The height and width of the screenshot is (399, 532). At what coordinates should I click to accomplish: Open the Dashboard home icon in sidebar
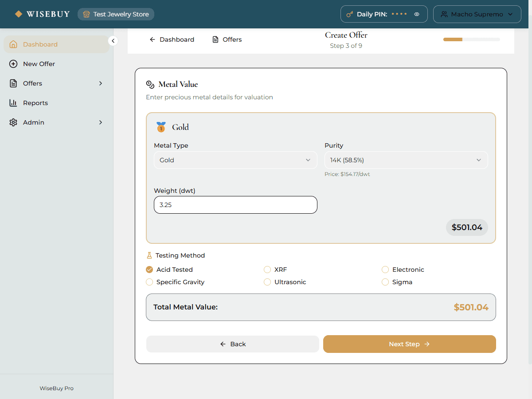(13, 44)
